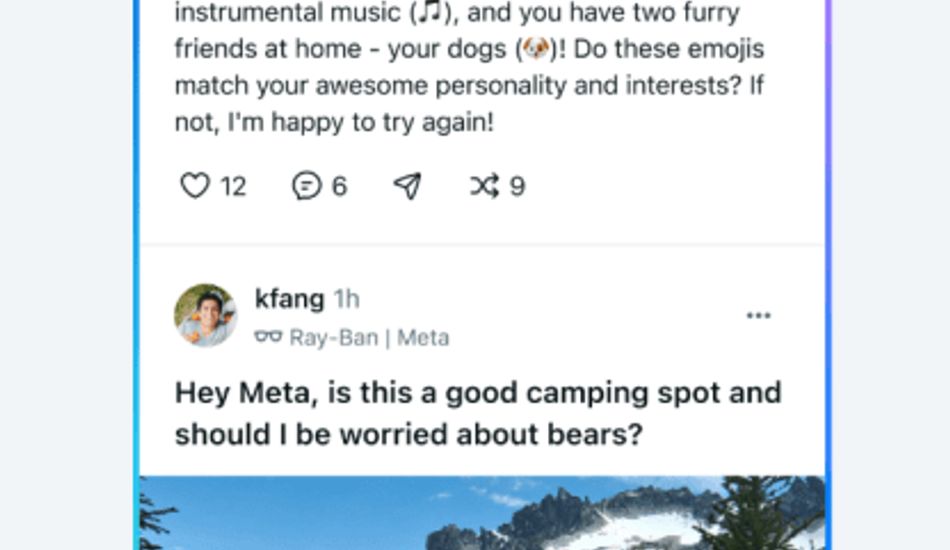Click the remix count 9

click(517, 187)
